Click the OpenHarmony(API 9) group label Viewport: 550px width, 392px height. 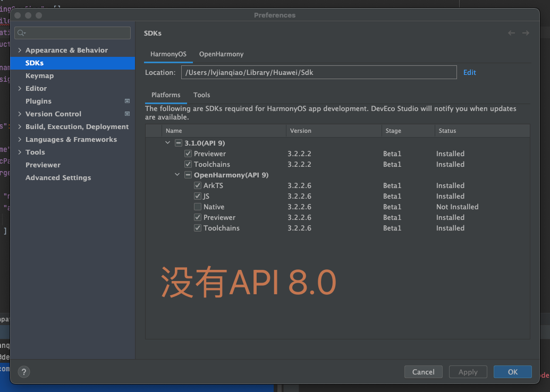click(231, 175)
